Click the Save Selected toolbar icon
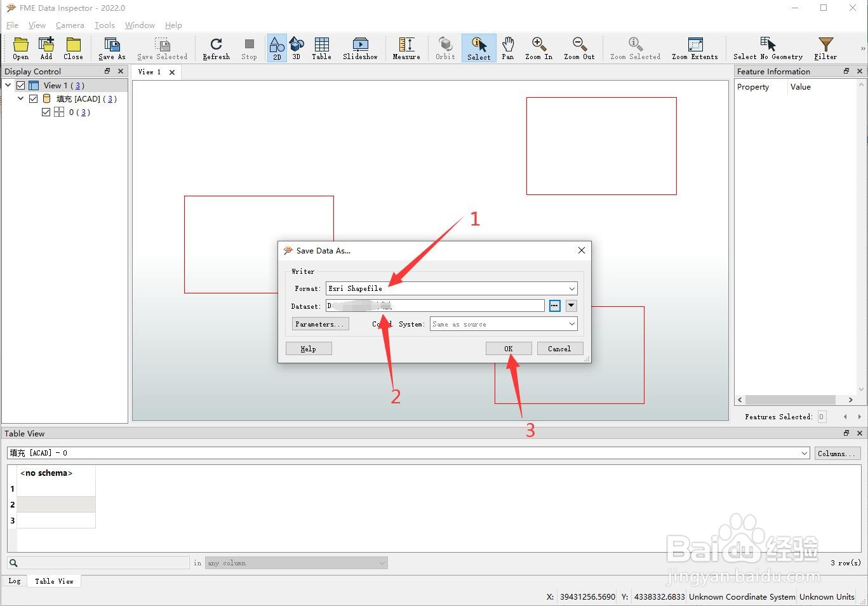Screen dimensions: 868x606 pos(163,48)
